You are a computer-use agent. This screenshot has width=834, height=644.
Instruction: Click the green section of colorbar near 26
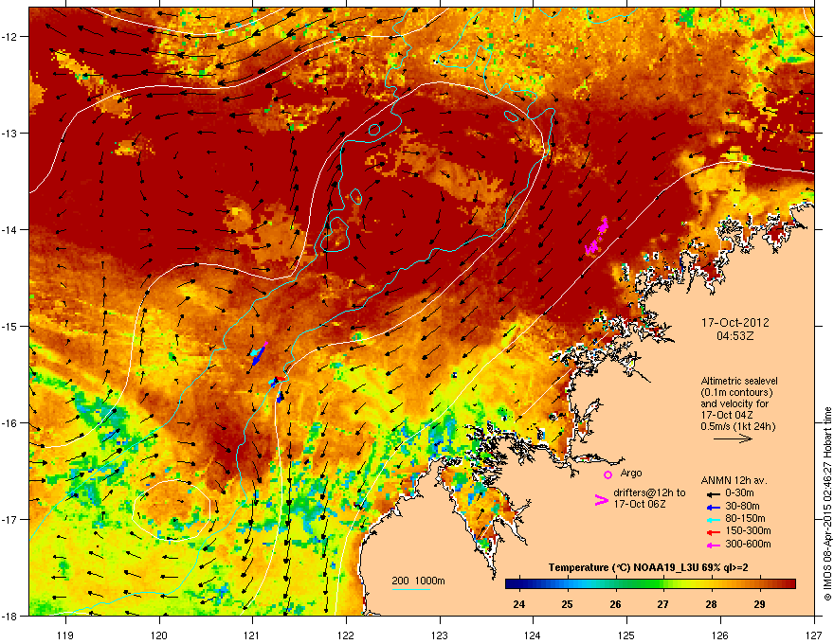(616, 583)
